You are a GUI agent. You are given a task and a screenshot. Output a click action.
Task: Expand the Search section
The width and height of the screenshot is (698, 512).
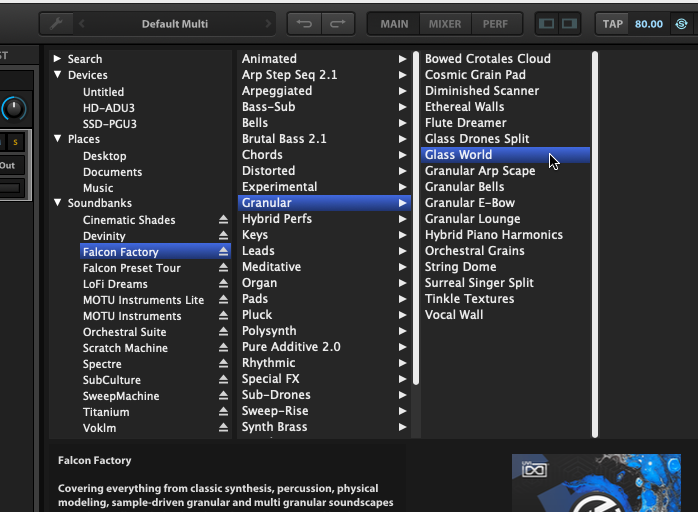(57, 58)
